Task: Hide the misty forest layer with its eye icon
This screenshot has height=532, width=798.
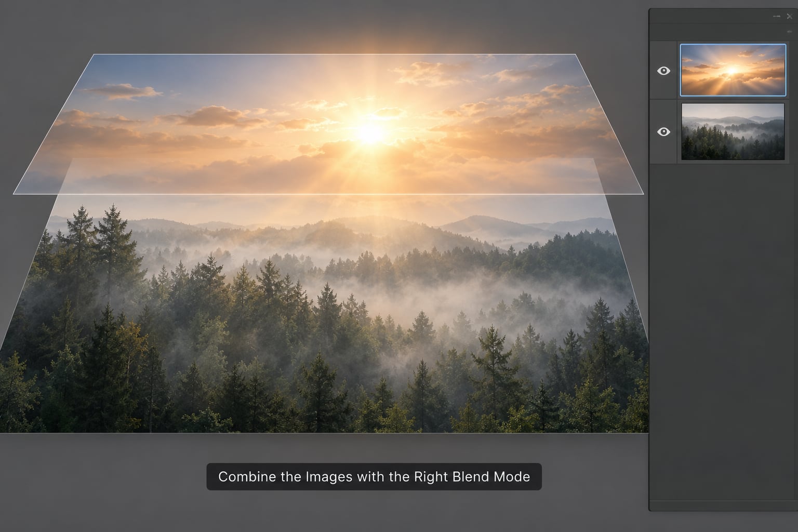Action: 663,132
